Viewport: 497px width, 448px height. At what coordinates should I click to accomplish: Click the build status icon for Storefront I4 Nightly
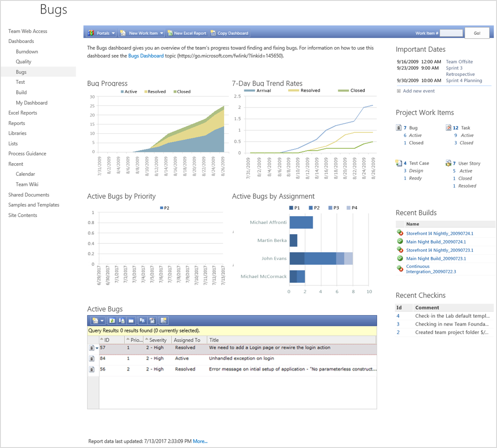(x=400, y=233)
